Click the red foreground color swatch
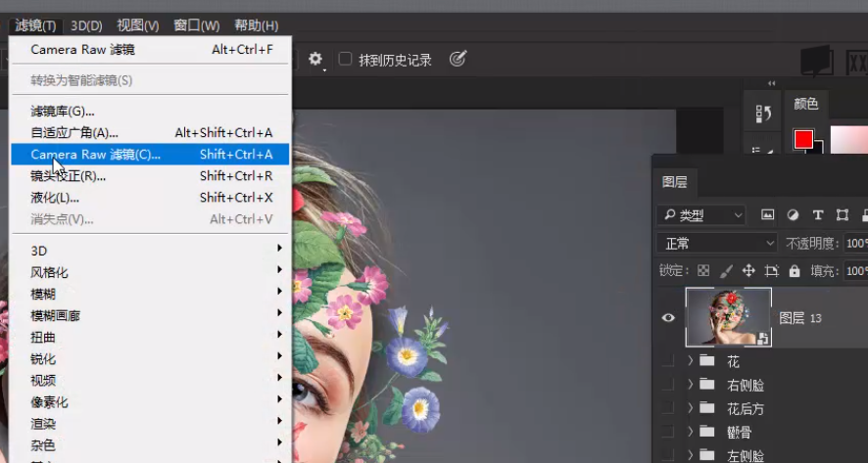The width and height of the screenshot is (868, 463). pos(803,139)
